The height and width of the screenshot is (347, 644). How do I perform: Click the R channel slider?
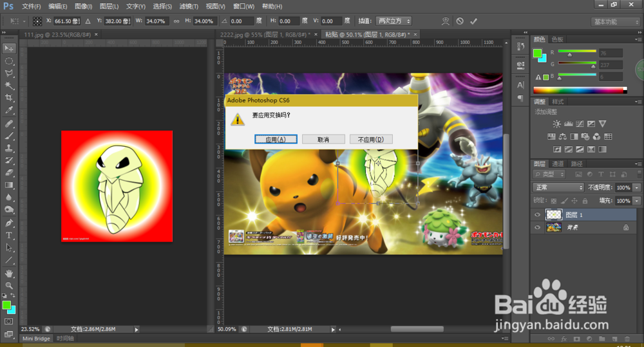577,53
